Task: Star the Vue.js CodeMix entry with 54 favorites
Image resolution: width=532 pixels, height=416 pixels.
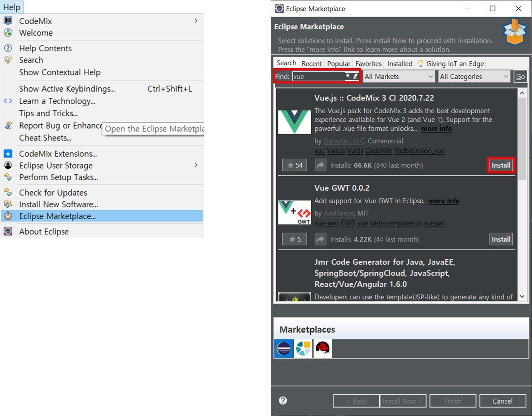Action: click(295, 165)
